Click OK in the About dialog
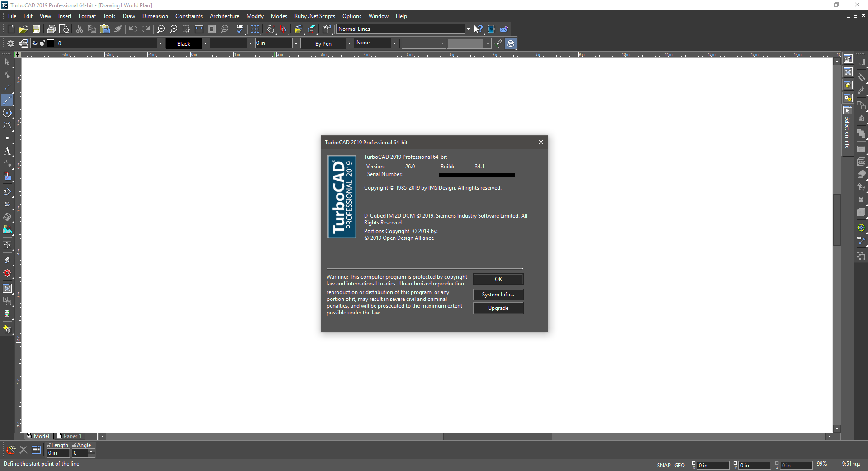 click(x=498, y=279)
